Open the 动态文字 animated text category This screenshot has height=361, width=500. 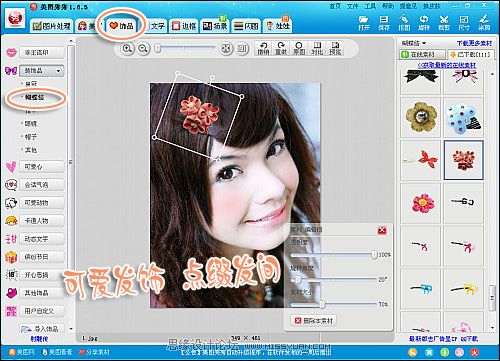(42, 239)
